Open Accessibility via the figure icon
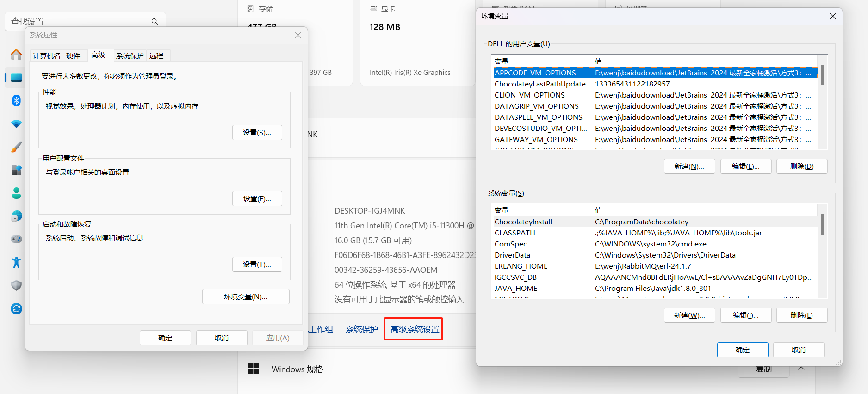The width and height of the screenshot is (868, 394). 16,262
